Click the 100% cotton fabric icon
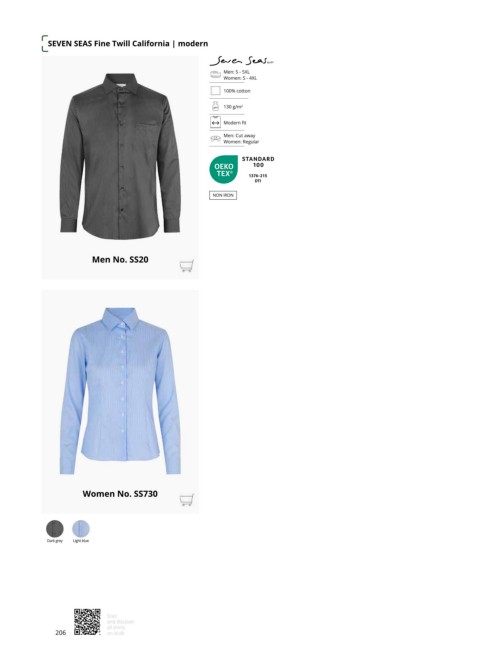Image resolution: width=480 pixels, height=648 pixels. coord(215,91)
